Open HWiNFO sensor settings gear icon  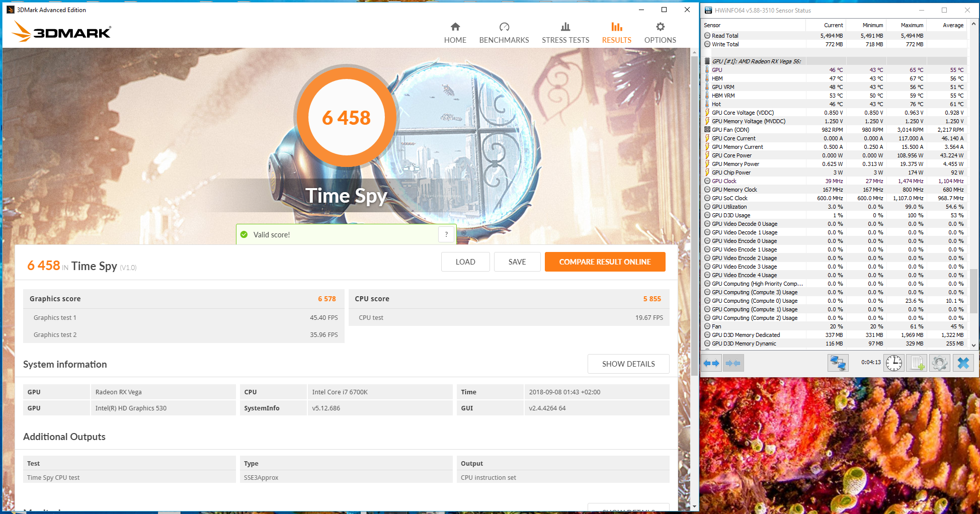(939, 363)
